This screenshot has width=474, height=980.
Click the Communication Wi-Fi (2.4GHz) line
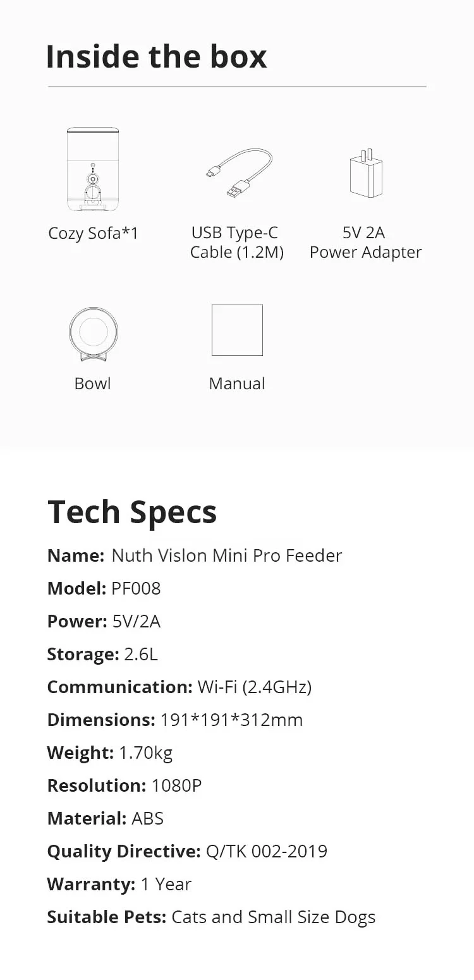pyautogui.click(x=179, y=687)
